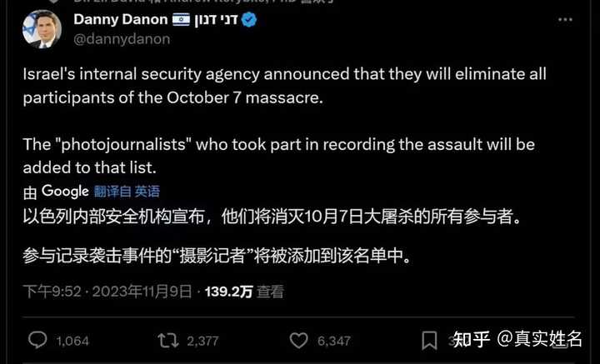This screenshot has width=600, height=364.
Task: Click the Google logo in translation line
Action: 65,192
